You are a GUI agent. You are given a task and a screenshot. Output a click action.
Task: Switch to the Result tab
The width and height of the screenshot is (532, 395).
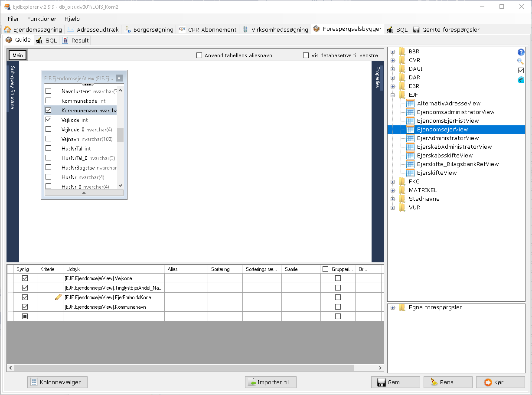(75, 40)
